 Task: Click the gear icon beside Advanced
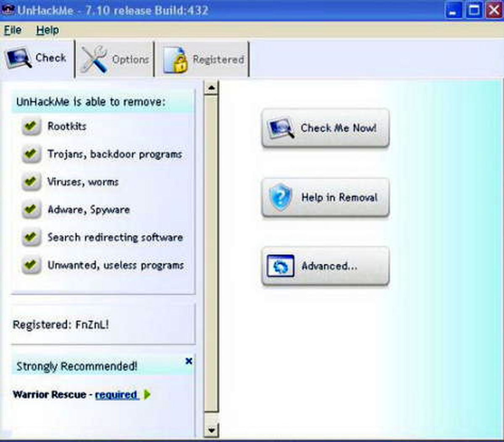pos(281,266)
